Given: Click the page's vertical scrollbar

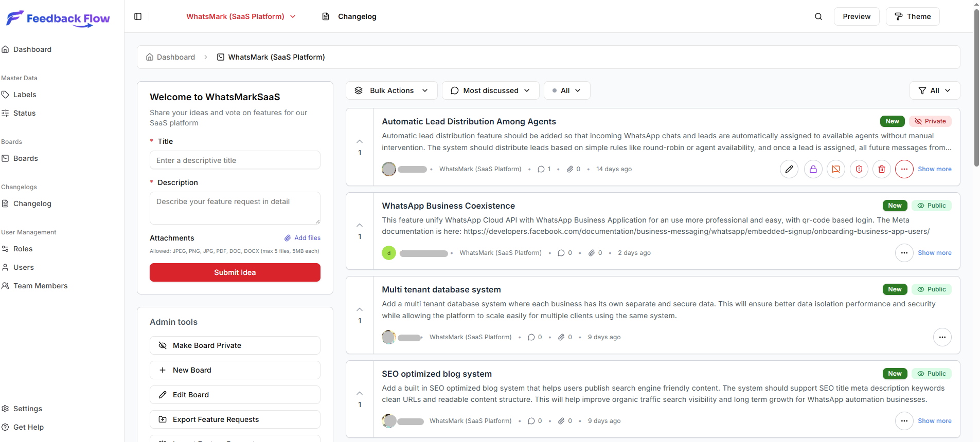Looking at the screenshot, I should tap(976, 87).
